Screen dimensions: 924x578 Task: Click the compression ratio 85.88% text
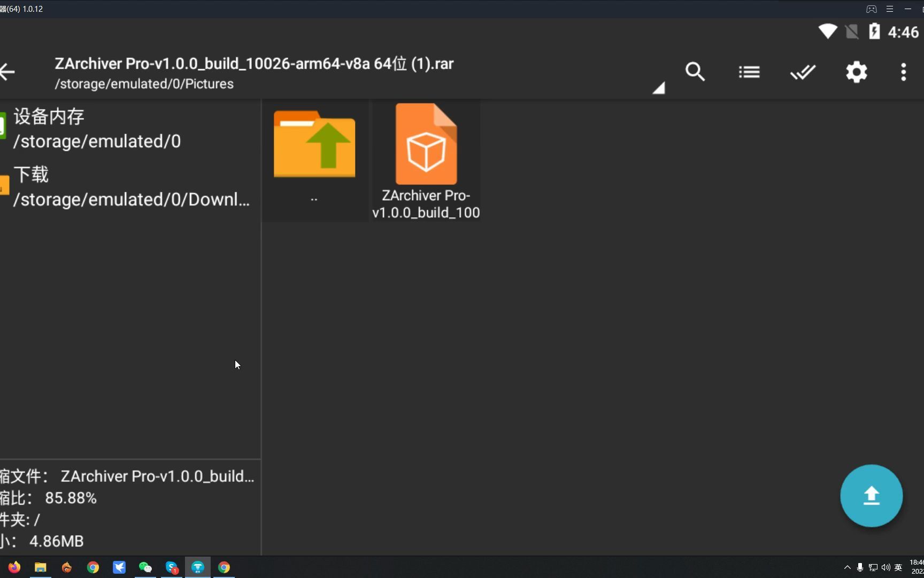point(71,498)
